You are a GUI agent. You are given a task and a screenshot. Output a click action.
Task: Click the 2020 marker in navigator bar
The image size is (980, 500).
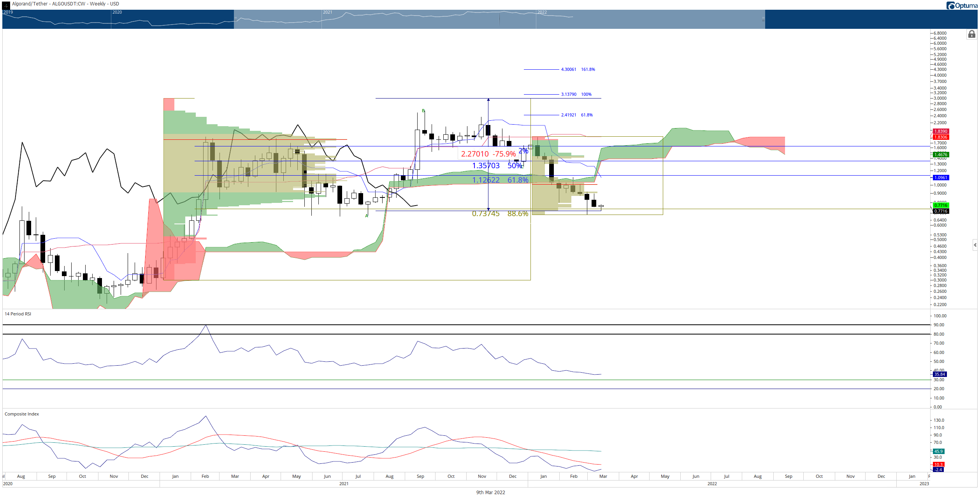coord(117,12)
